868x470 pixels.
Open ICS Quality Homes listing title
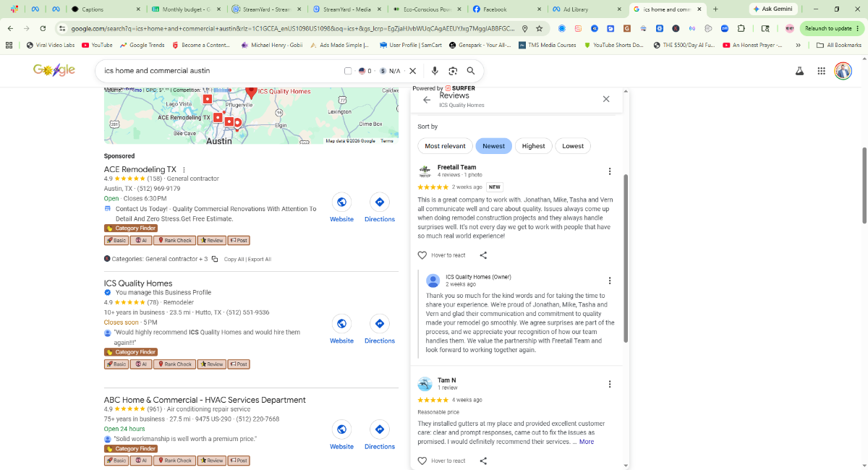pyautogui.click(x=138, y=283)
